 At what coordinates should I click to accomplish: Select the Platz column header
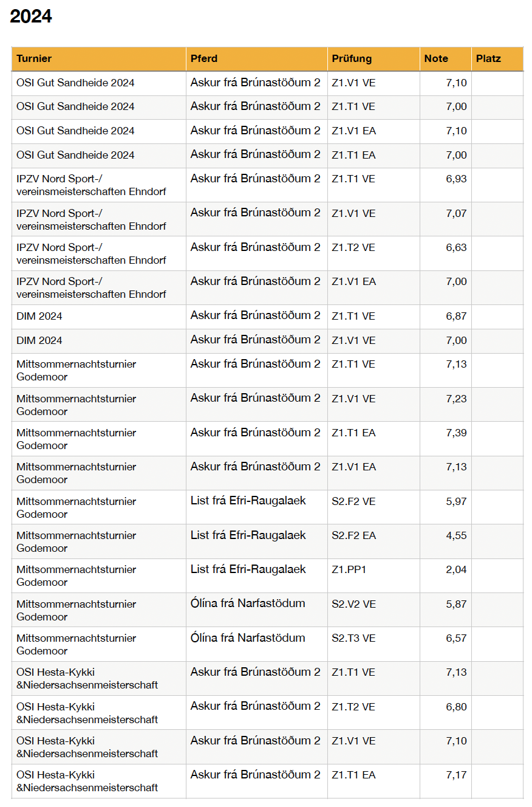pyautogui.click(x=488, y=59)
